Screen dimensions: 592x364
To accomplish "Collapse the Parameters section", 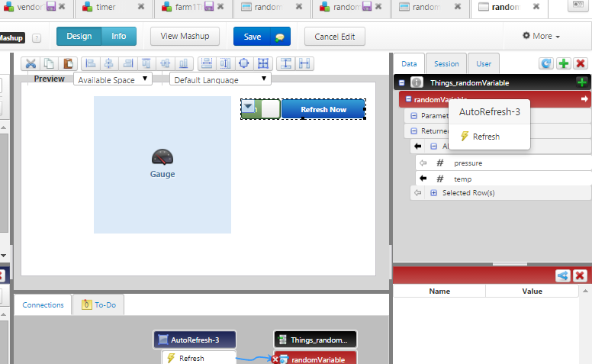I will click(413, 115).
